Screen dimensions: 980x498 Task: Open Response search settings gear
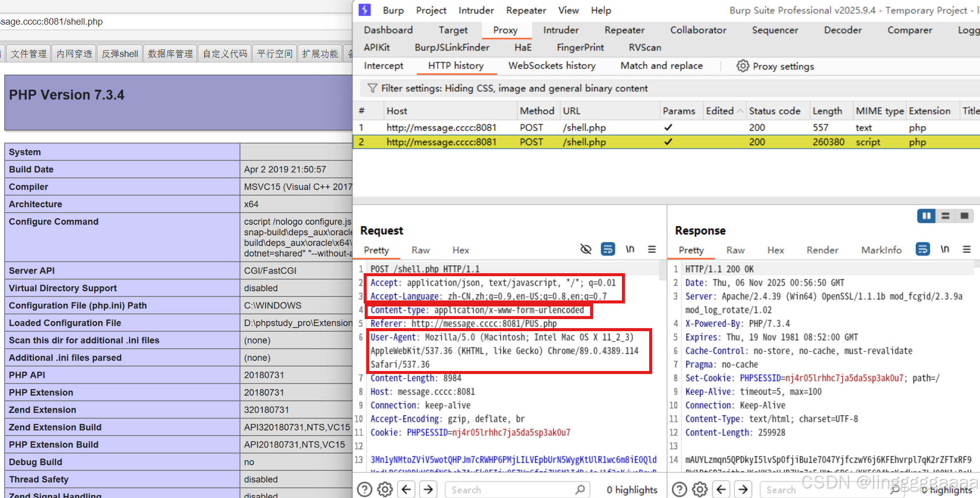[x=700, y=489]
